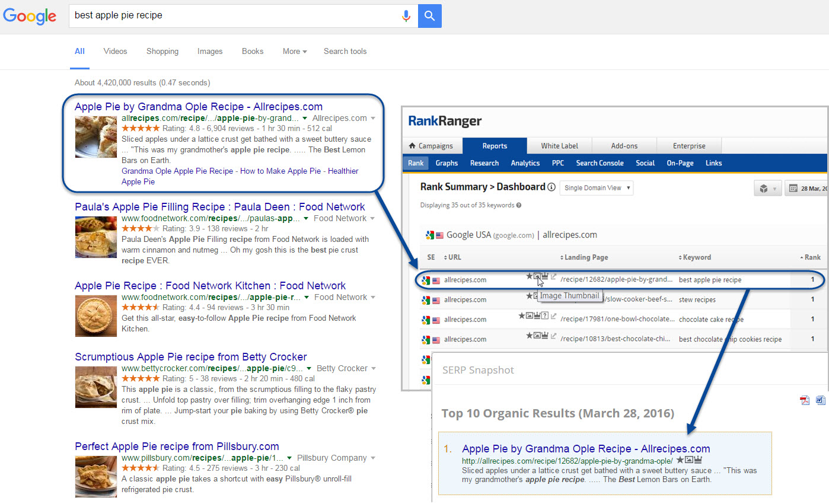Screen dimensions: 829x504
Task: Expand the More menu in Google search
Action: tap(294, 52)
